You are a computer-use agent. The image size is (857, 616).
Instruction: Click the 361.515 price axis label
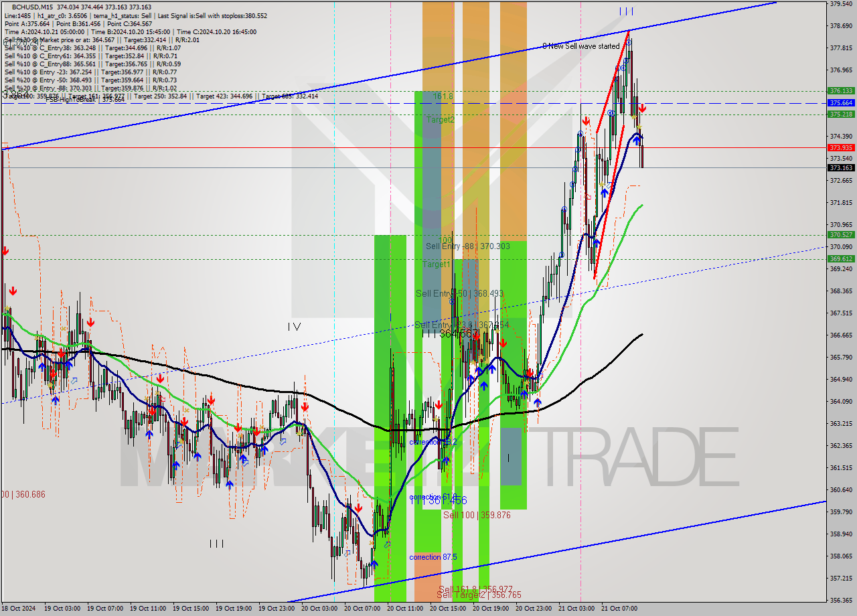tap(841, 468)
